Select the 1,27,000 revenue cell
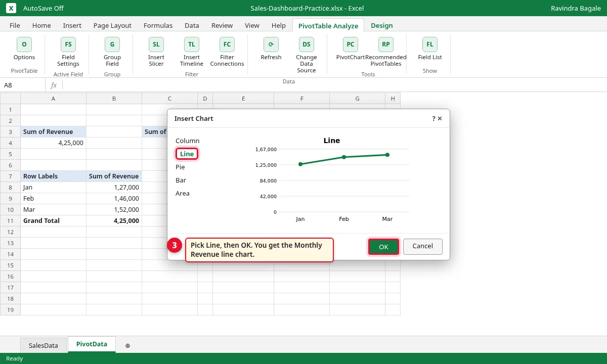 click(x=114, y=187)
